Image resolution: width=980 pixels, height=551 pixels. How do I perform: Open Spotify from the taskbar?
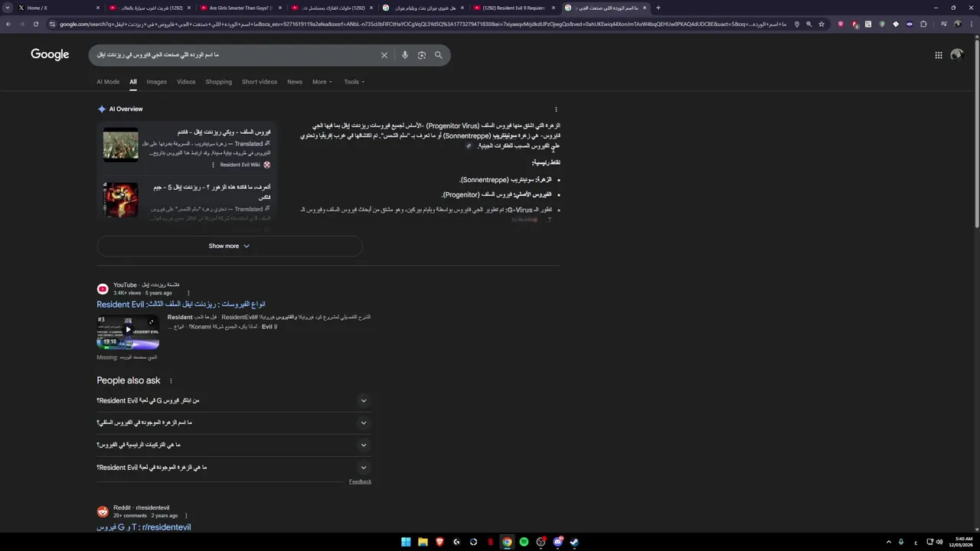524,542
